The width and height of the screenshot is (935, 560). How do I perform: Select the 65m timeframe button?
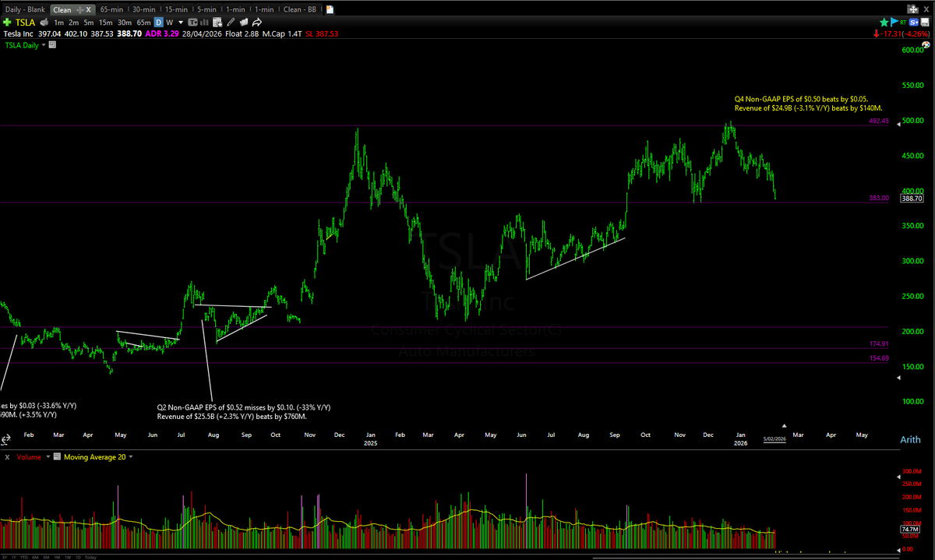[143, 22]
